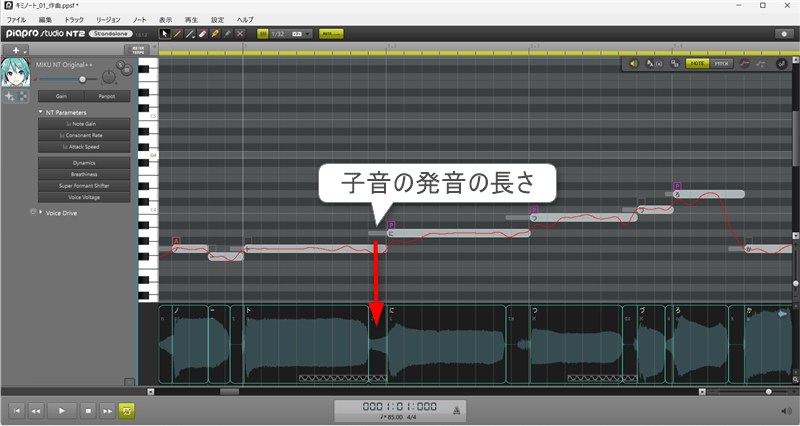Open the 編集 menu

click(45, 20)
